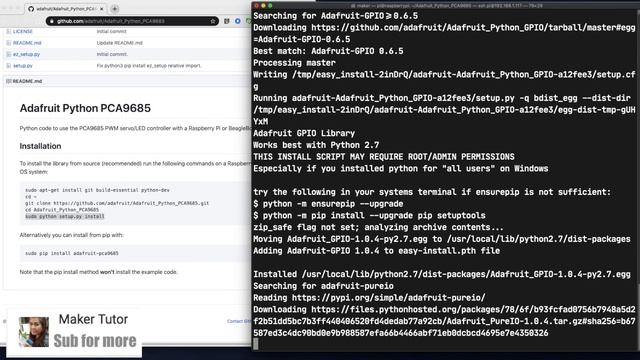The height and width of the screenshot is (360, 640).
Task: Click 'Alternatively you can install from pip' text
Action: point(71,235)
